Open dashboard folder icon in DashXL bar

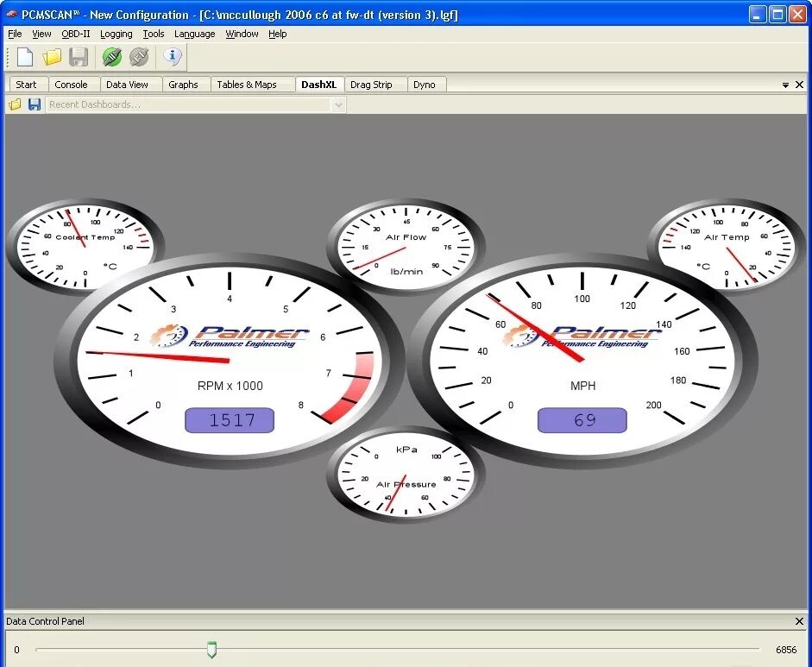point(15,104)
